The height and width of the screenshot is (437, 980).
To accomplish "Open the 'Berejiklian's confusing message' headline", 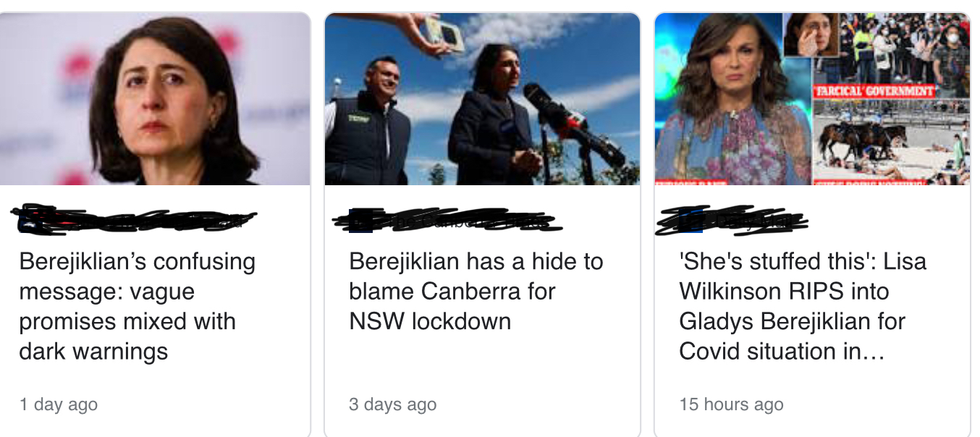I will coord(137,306).
